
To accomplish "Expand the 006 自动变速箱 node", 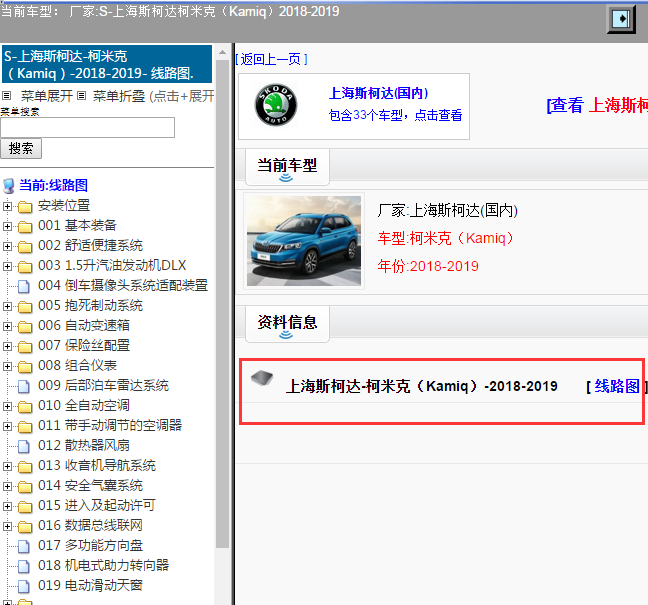I will 7,326.
